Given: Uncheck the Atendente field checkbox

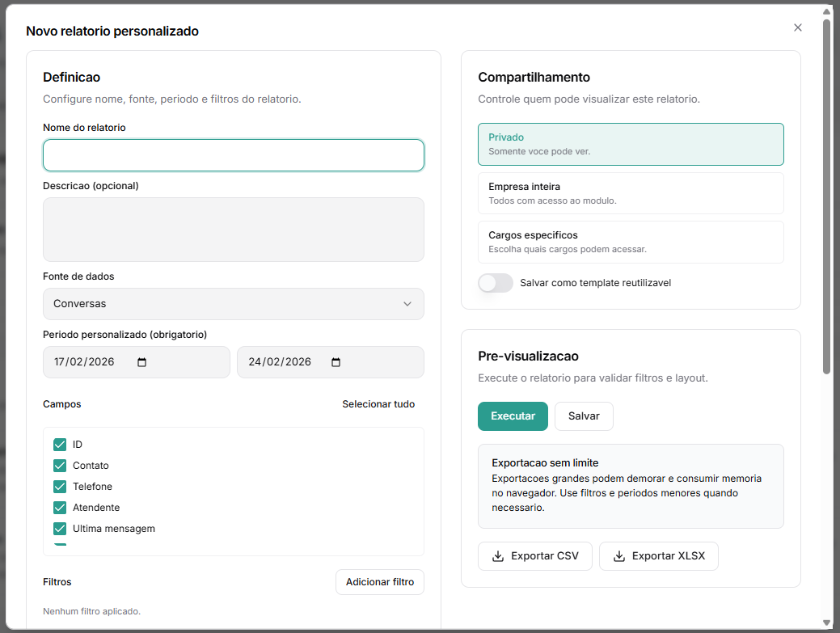Looking at the screenshot, I should [60, 507].
